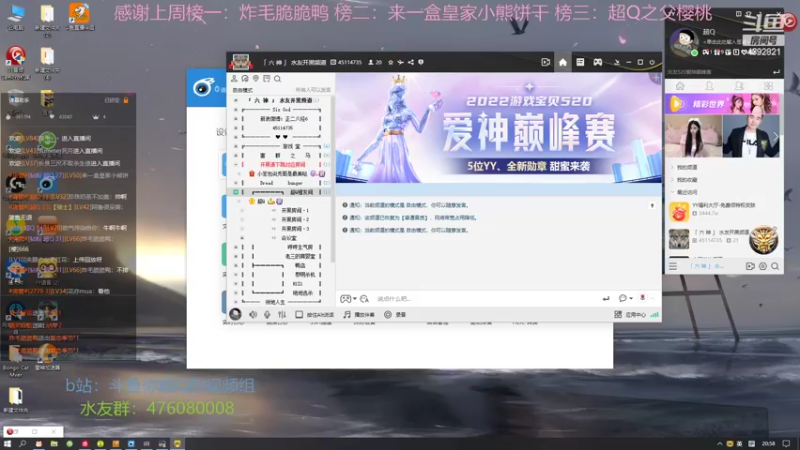Click the location pin icon above channel tree
Image resolution: width=800 pixels, height=450 pixels.
(x=256, y=79)
